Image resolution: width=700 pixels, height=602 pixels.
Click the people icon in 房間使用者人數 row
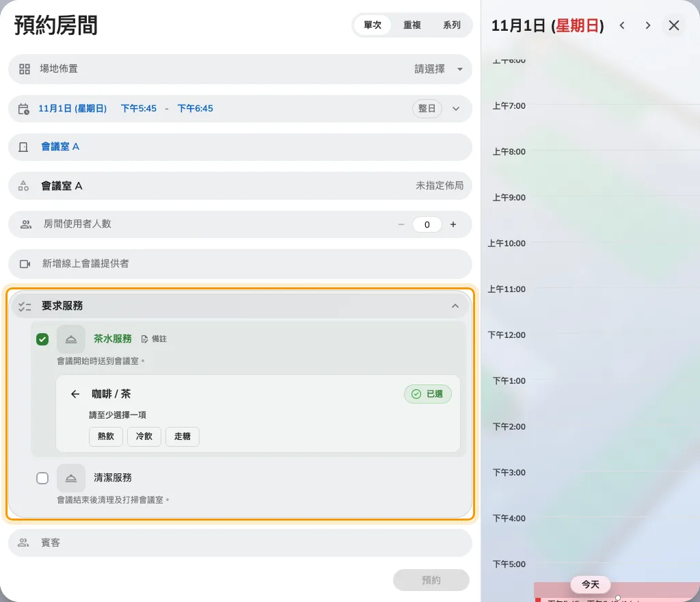click(26, 224)
